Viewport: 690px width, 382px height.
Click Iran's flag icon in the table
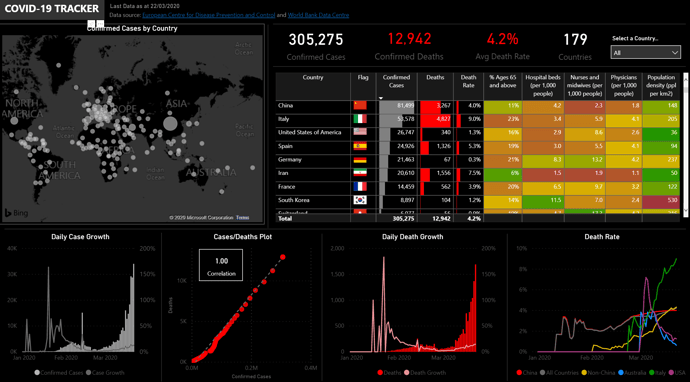pyautogui.click(x=360, y=173)
